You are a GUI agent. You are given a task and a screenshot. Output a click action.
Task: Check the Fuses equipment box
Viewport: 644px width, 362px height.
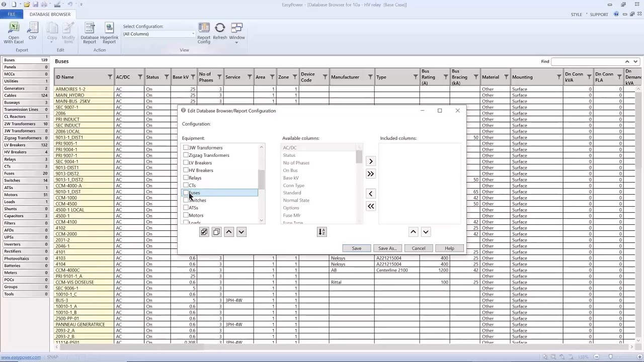186,193
